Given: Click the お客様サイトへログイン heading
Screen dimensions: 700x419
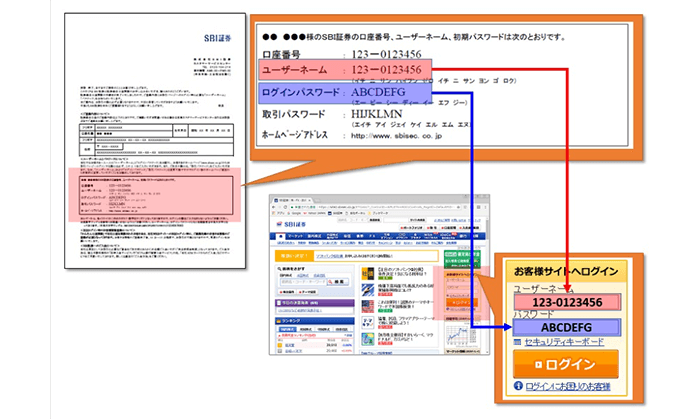Looking at the screenshot, I should click(x=566, y=271).
